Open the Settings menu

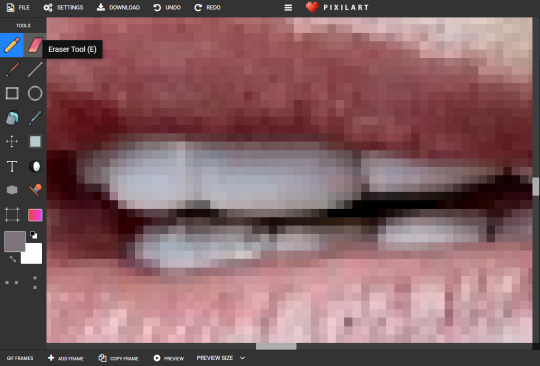63,8
